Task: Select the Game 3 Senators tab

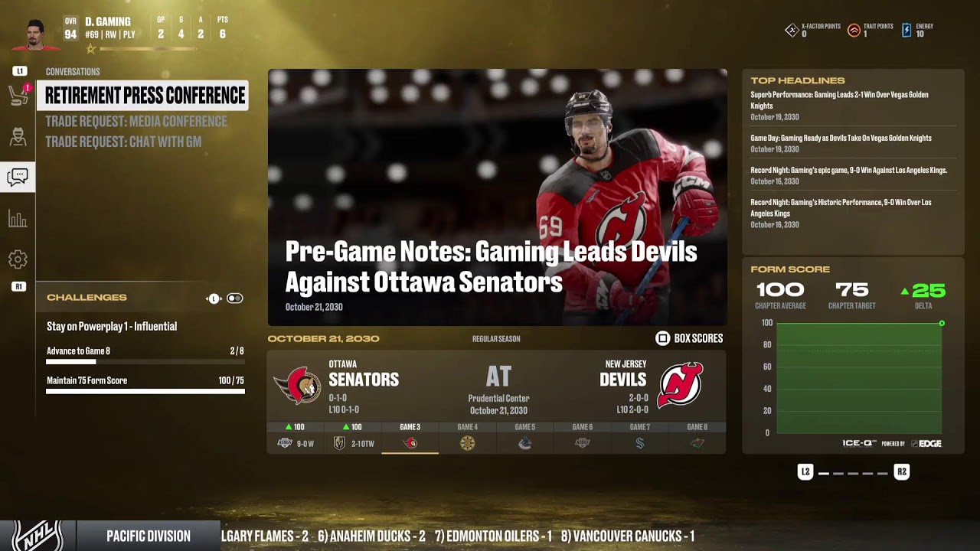Action: coord(410,437)
